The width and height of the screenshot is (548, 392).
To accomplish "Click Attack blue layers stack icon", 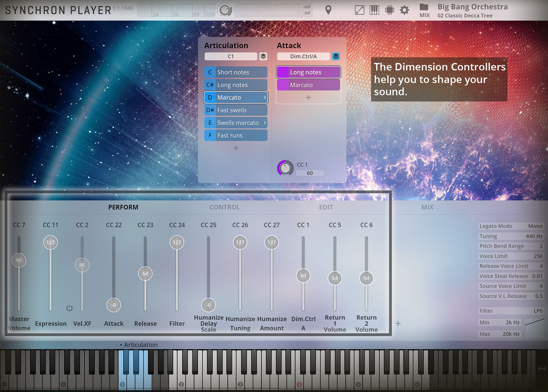I will coord(336,56).
